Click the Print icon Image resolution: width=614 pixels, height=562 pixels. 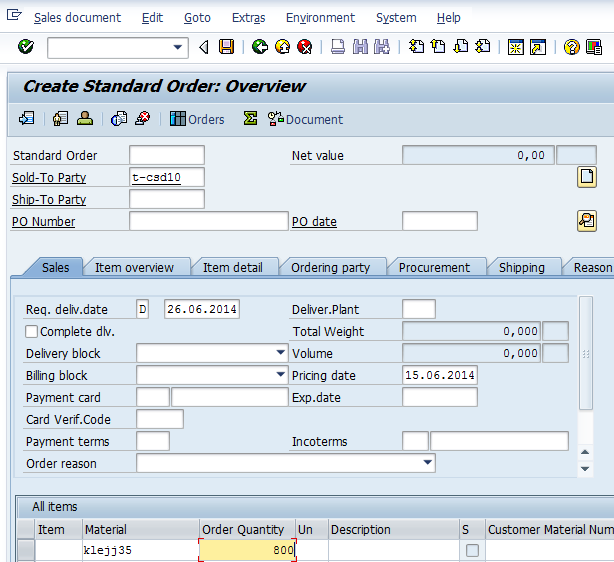[338, 47]
